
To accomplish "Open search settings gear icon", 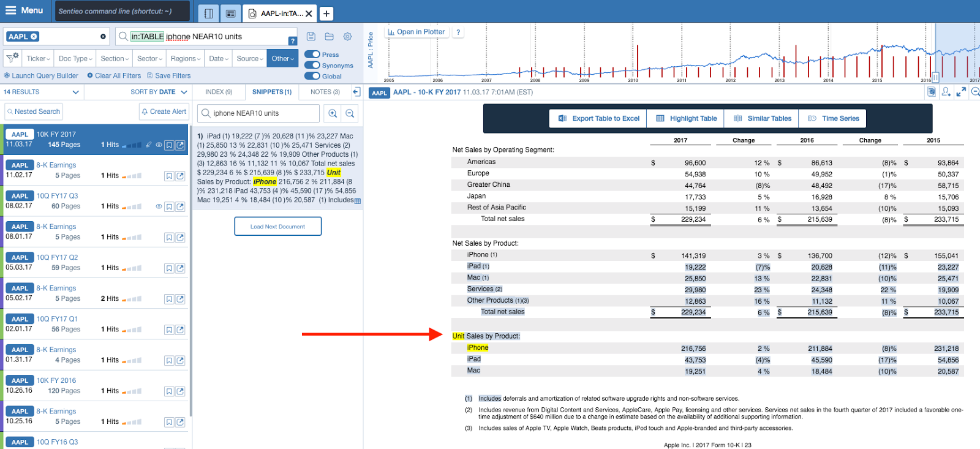I will tap(347, 37).
